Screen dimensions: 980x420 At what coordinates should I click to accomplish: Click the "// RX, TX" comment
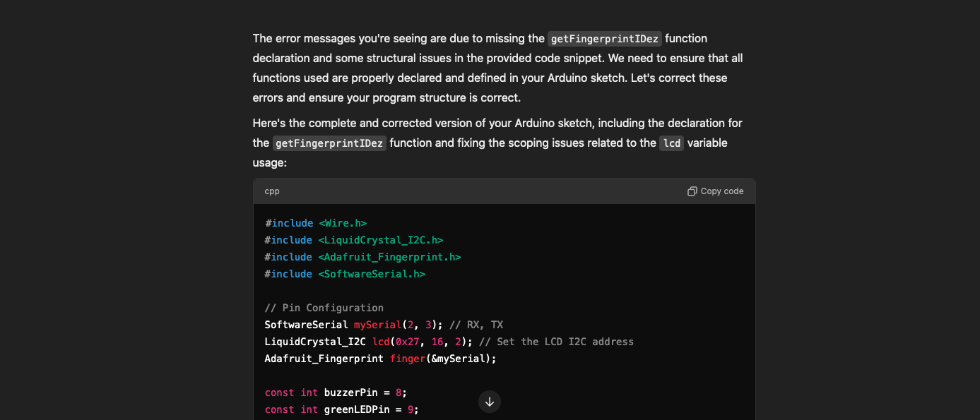pos(476,325)
